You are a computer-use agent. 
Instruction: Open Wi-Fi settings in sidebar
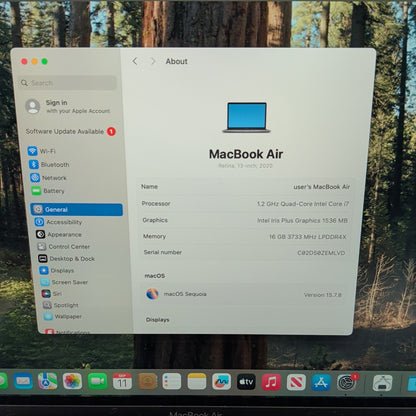coord(42,151)
